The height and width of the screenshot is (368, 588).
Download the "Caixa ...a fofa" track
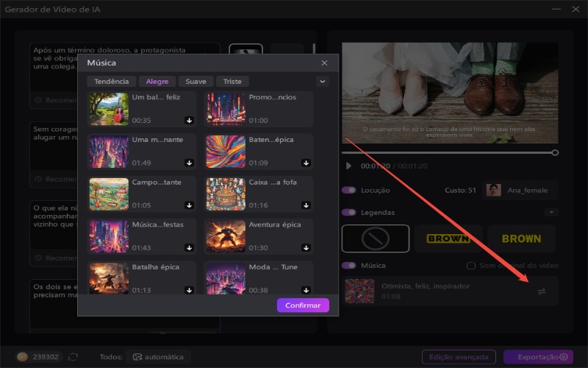[x=306, y=205]
